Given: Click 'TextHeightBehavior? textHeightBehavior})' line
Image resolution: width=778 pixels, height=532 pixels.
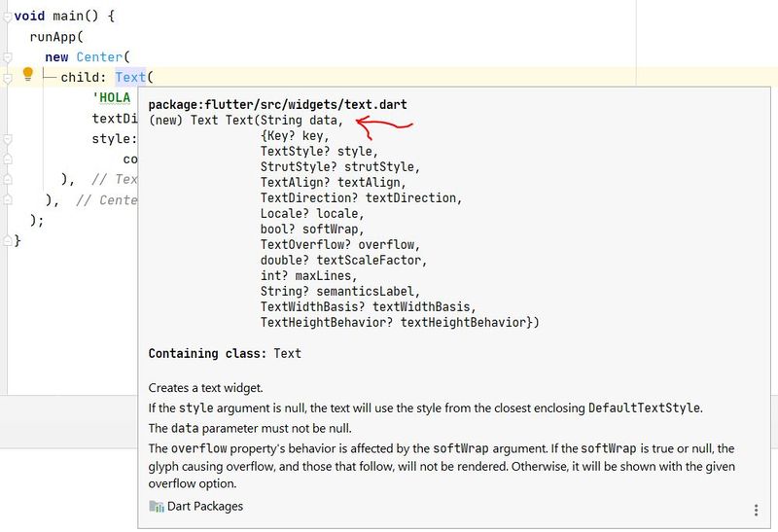Looking at the screenshot, I should [400, 323].
